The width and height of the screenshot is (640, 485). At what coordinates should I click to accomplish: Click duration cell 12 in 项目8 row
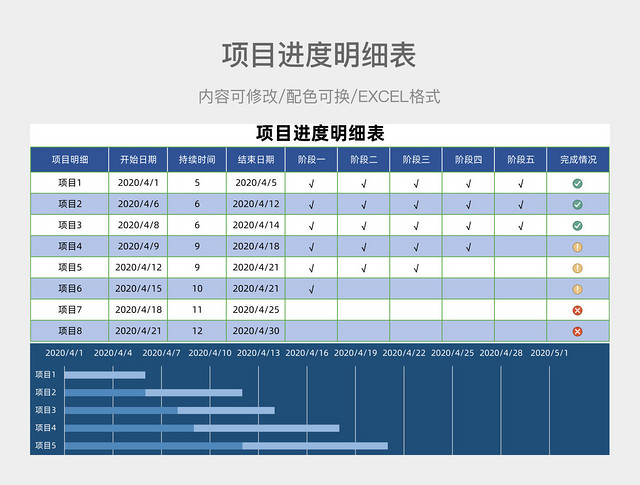(x=197, y=331)
